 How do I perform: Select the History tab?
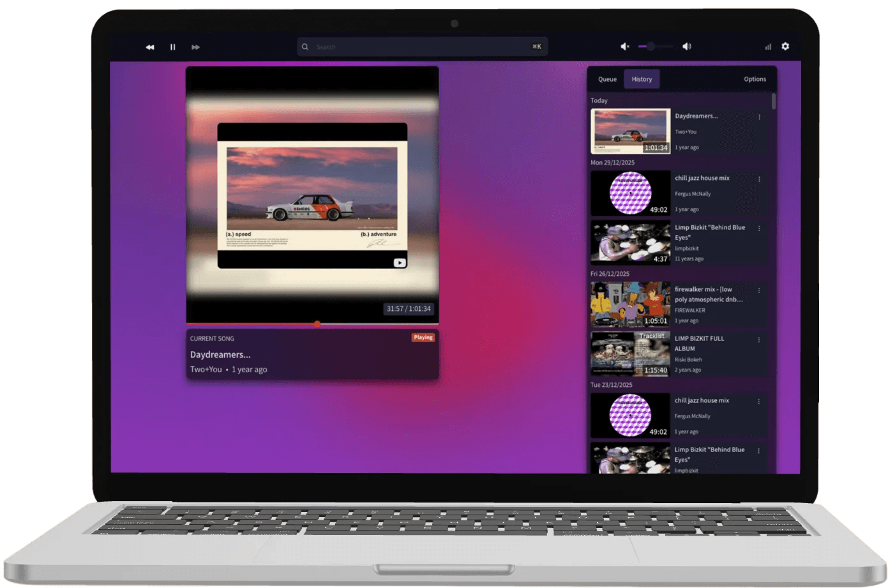point(642,79)
